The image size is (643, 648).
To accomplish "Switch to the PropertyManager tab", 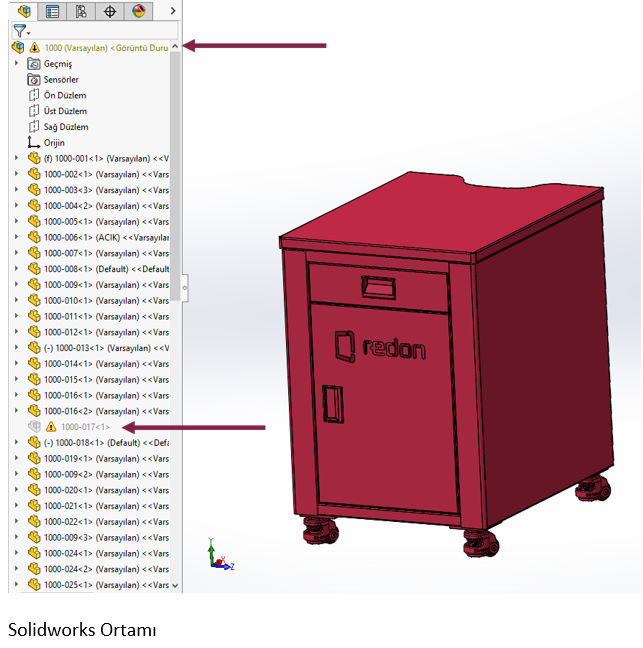I will (52, 12).
